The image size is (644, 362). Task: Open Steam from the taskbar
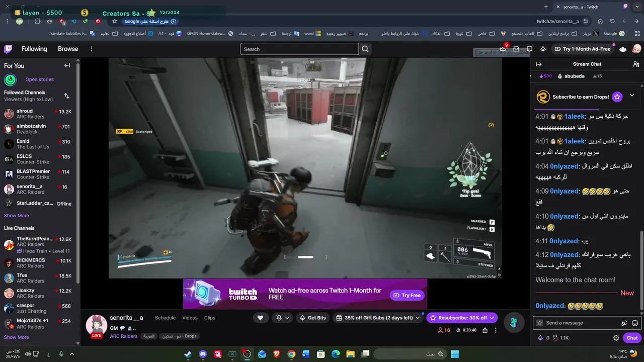(x=188, y=354)
